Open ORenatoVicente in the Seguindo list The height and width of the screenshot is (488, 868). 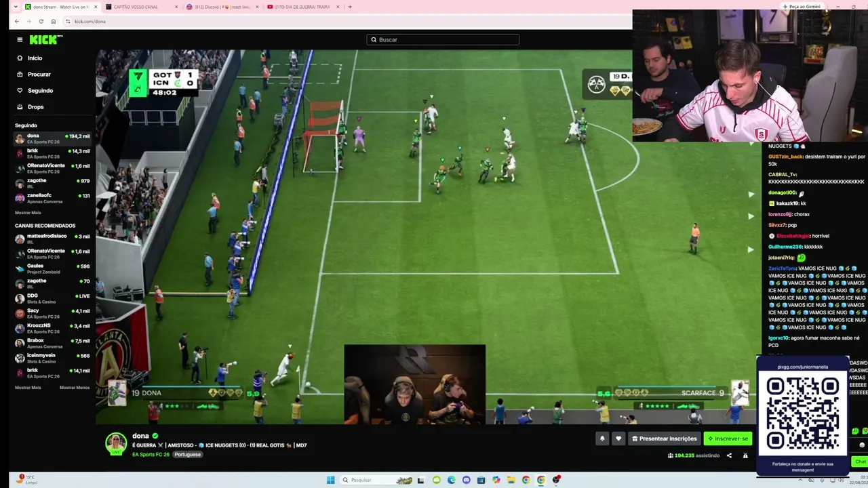(53, 168)
